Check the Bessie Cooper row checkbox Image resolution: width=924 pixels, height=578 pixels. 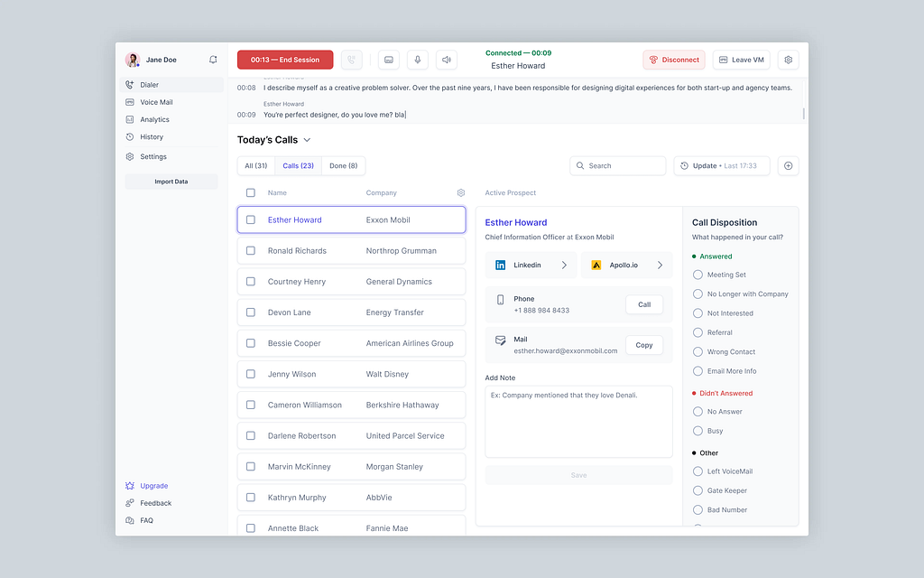(x=251, y=343)
